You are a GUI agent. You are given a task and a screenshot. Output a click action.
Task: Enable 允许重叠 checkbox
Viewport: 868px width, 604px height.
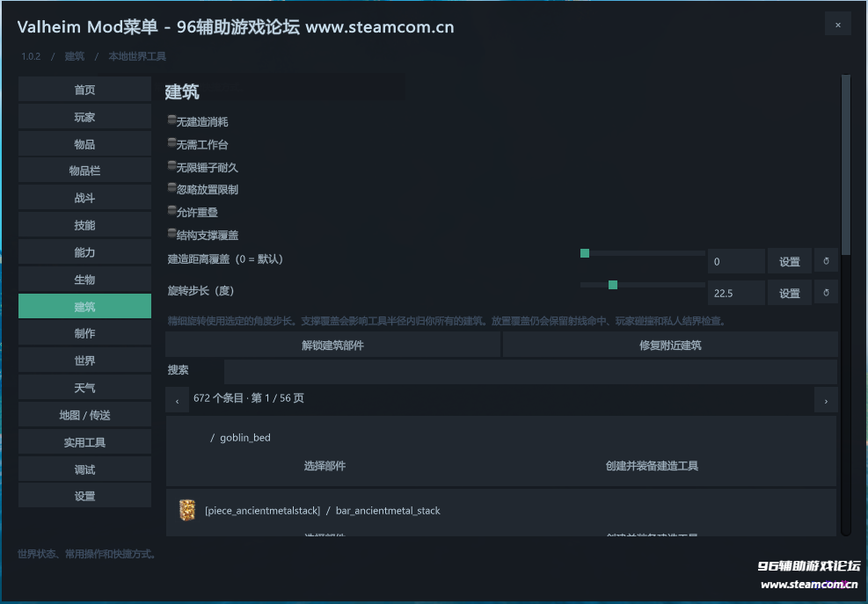coord(172,211)
